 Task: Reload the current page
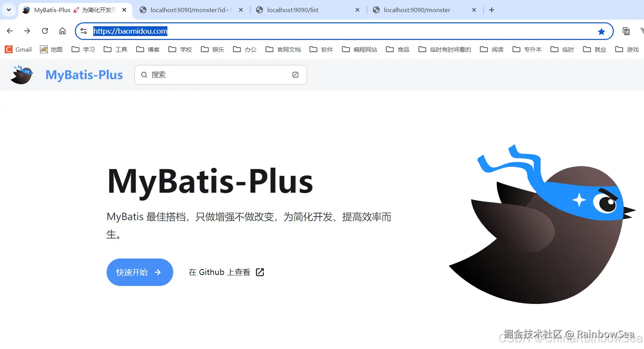point(45,31)
